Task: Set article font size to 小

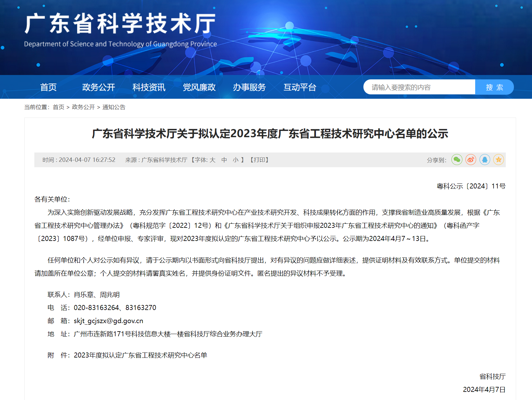Action: pyautogui.click(x=235, y=160)
